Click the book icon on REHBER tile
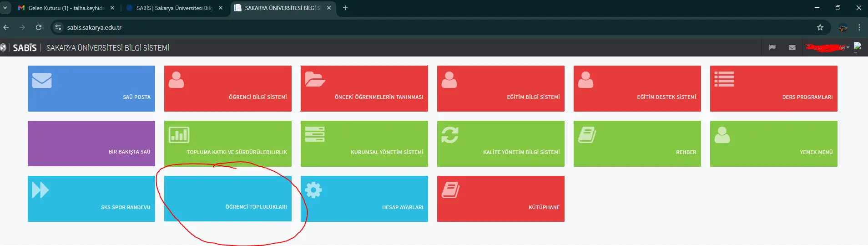This screenshot has height=246, width=868. (x=587, y=135)
